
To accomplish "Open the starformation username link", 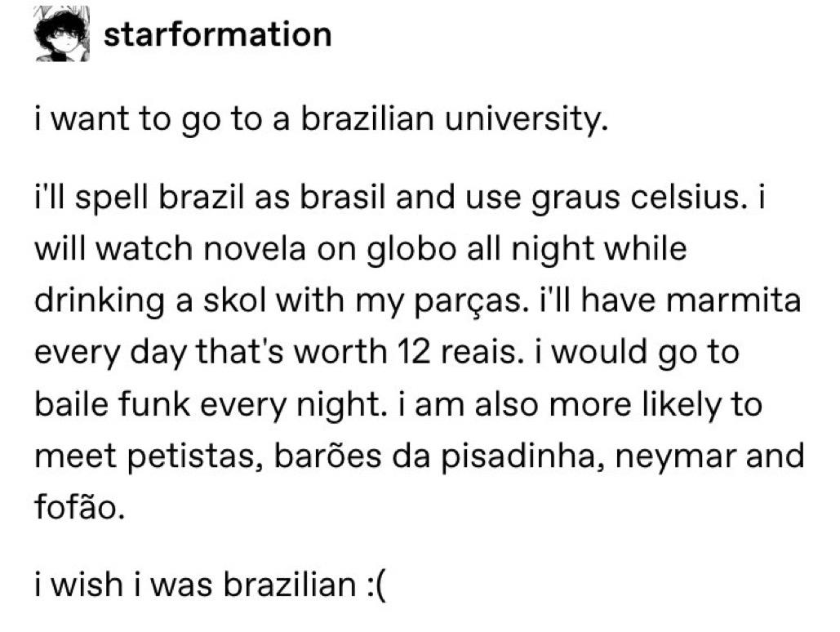I will click(217, 34).
